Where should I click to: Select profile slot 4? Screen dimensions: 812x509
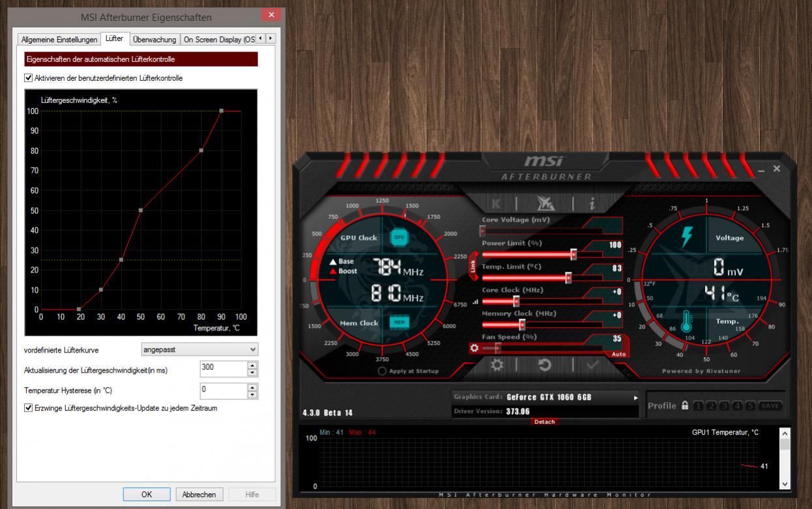pos(738,405)
